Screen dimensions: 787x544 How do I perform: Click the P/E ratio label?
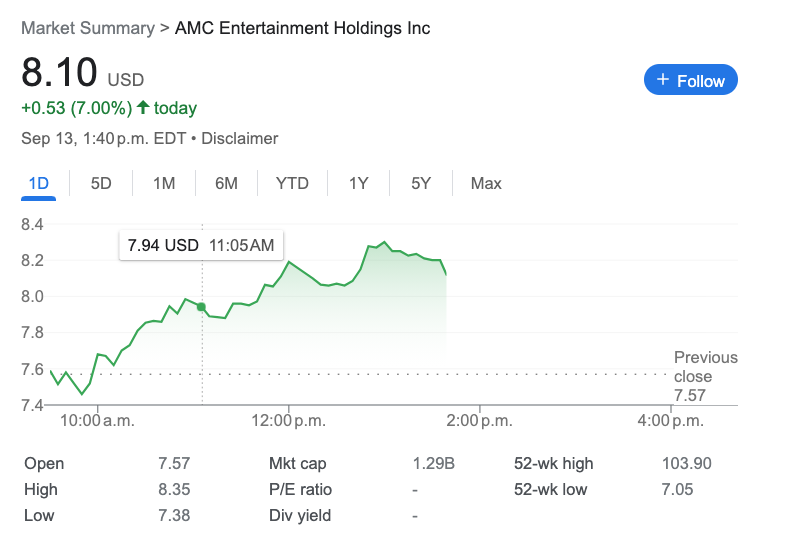[x=300, y=489]
